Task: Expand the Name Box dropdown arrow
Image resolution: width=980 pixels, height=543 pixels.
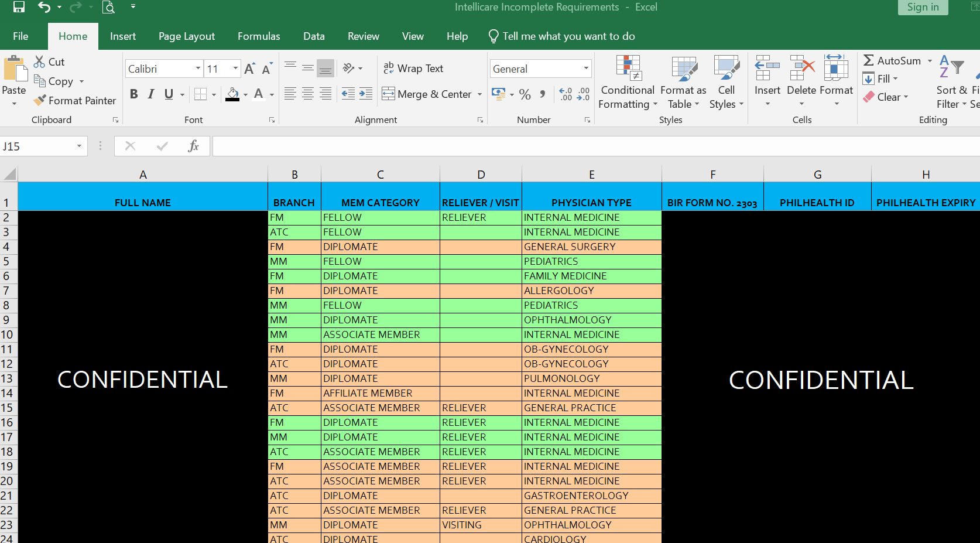Action: coord(79,146)
